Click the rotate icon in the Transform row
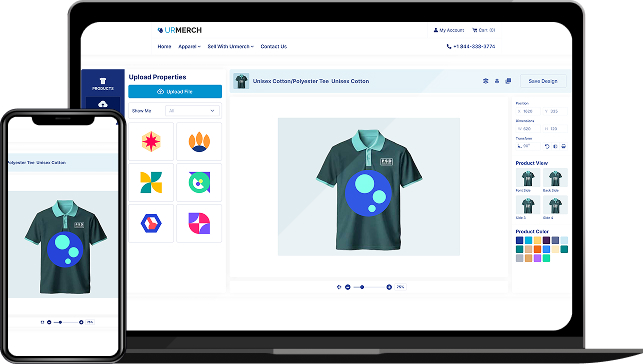The height and width of the screenshot is (364, 643). point(547,146)
